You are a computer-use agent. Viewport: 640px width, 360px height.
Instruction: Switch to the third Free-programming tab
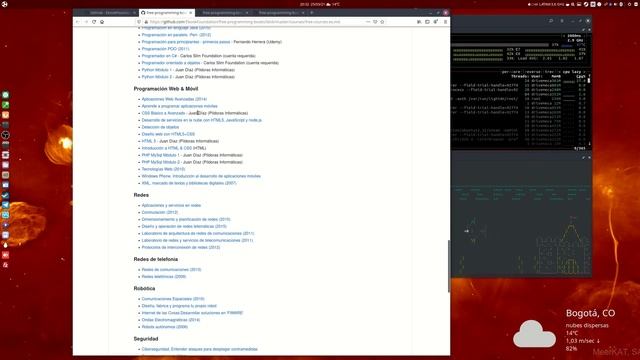point(222,13)
